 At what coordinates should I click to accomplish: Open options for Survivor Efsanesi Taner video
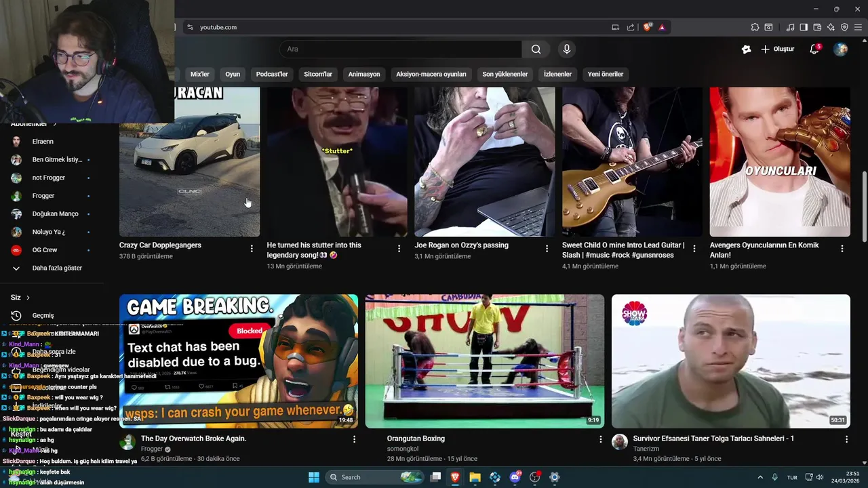[x=846, y=439]
